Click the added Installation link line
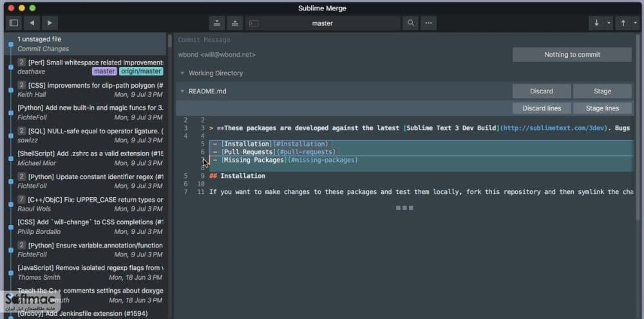Viewport: 644px width, 319px height. (421, 144)
